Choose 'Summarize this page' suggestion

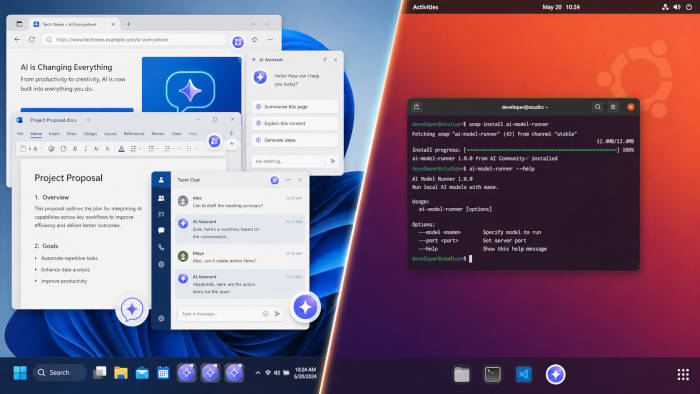click(295, 107)
